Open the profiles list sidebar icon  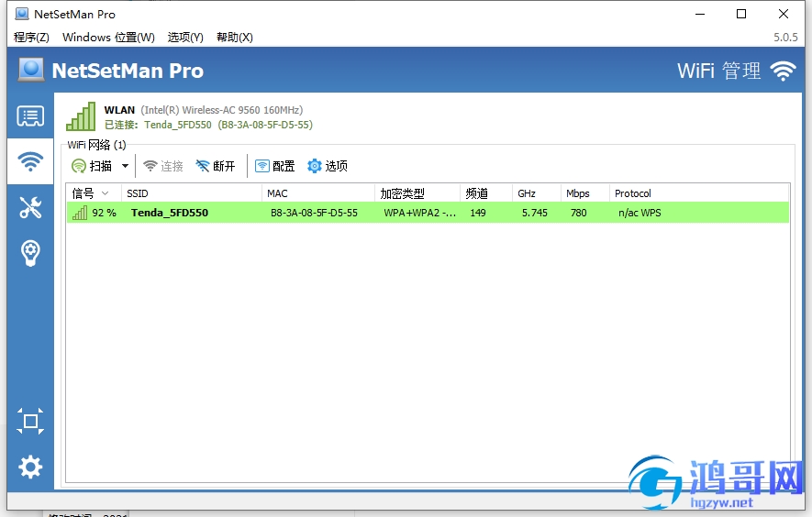30,115
